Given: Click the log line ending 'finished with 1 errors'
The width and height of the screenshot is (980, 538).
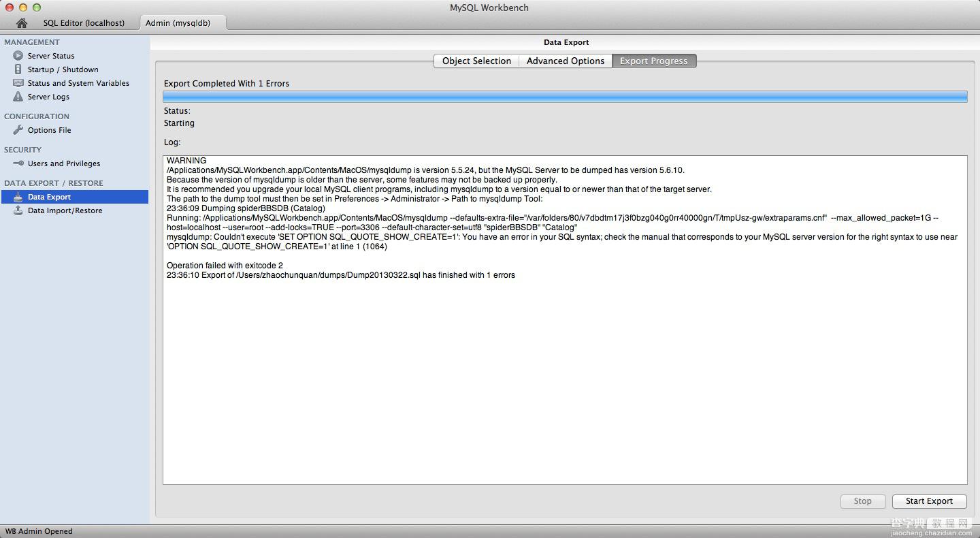Looking at the screenshot, I should [x=341, y=275].
